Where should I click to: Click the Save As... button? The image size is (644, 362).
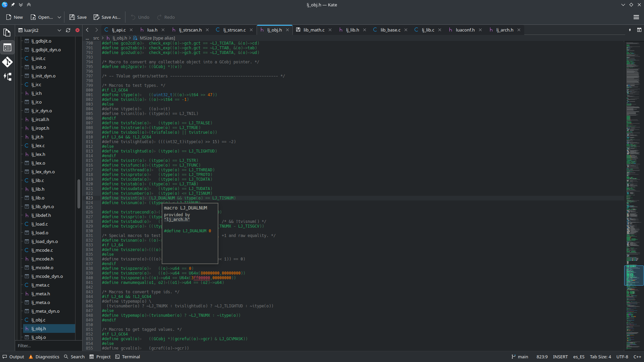click(107, 17)
